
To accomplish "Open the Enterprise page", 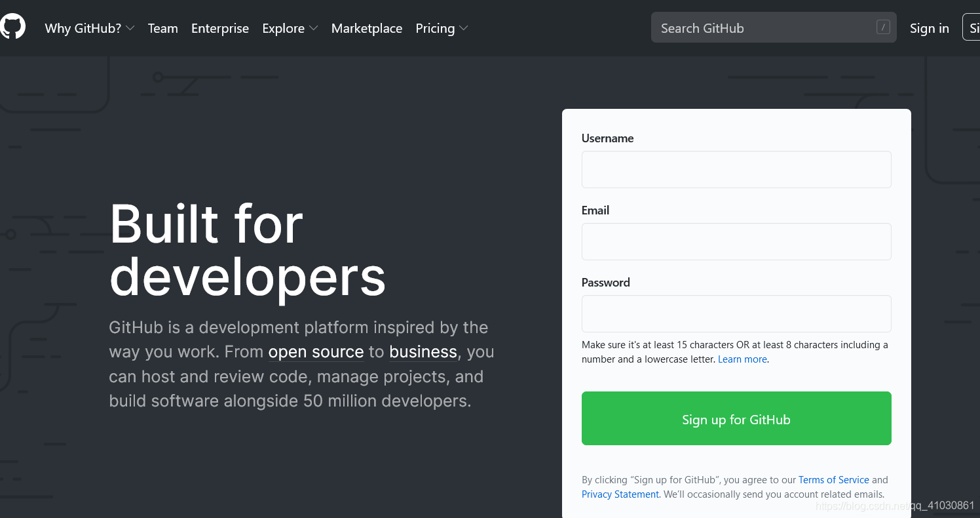I will point(220,28).
